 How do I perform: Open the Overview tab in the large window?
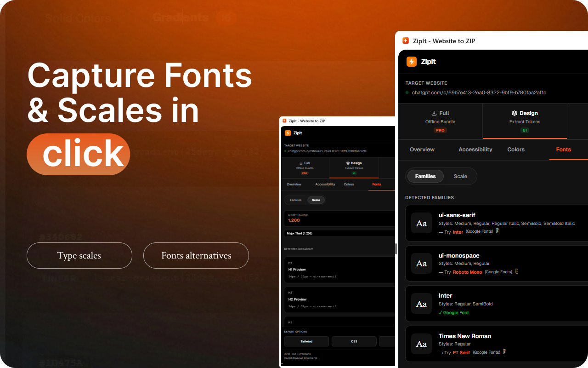[x=422, y=149]
